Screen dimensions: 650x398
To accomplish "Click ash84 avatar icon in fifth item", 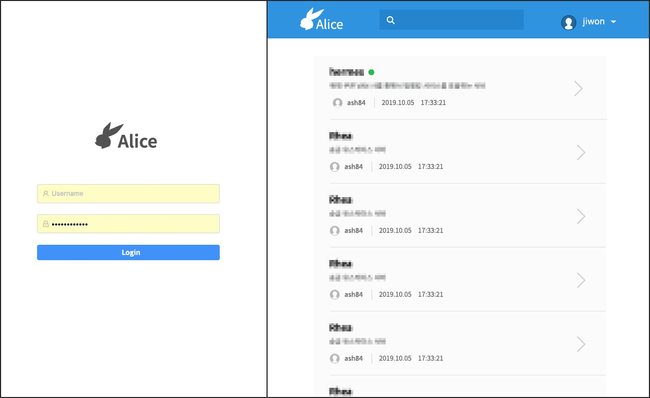I will 335,358.
